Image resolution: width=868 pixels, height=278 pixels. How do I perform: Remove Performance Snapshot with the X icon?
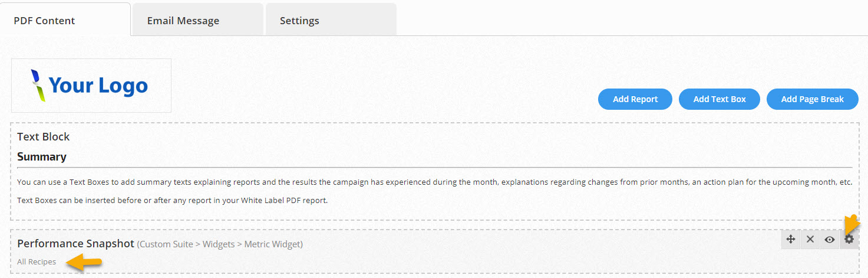tap(810, 239)
